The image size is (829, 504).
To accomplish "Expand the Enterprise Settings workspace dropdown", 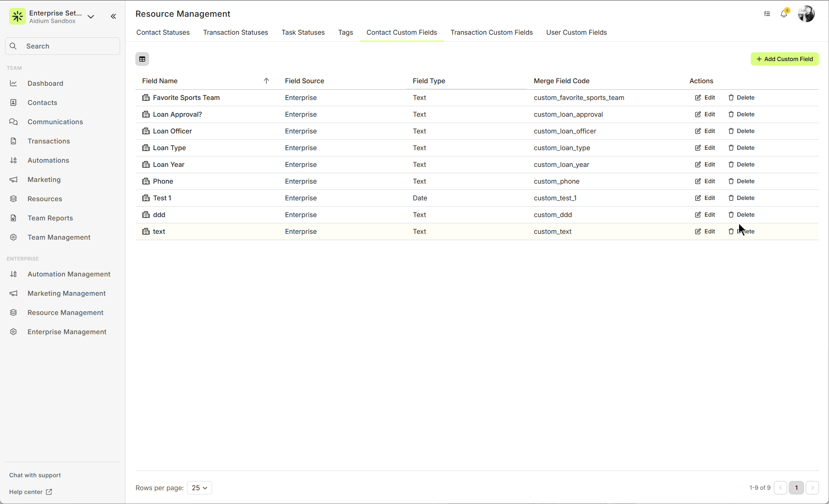I will pos(91,17).
